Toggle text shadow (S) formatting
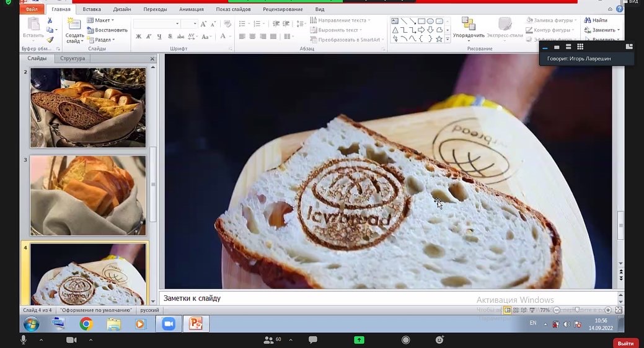This screenshot has height=348, width=644. click(x=170, y=37)
